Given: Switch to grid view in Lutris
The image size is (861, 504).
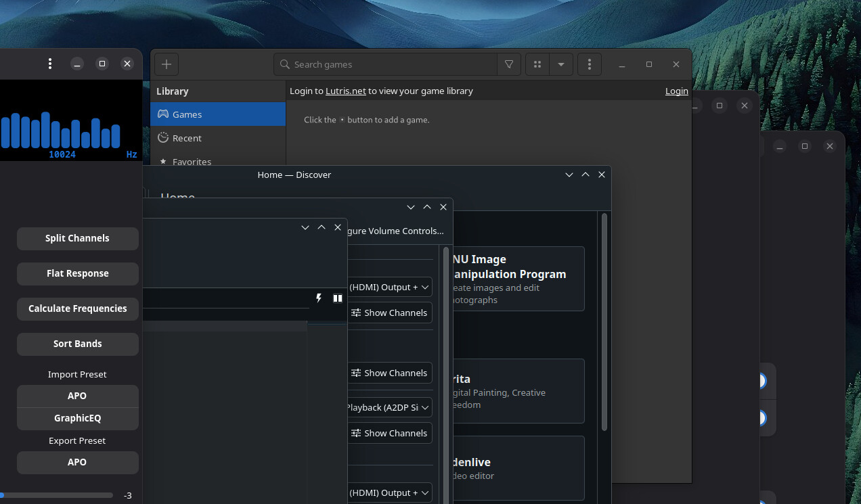Looking at the screenshot, I should [x=537, y=64].
